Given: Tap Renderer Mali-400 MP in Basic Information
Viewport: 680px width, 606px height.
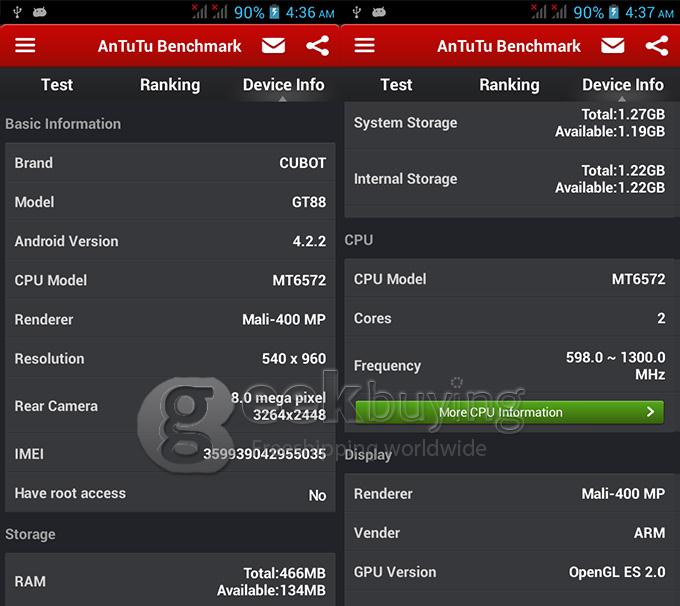Looking at the screenshot, I should (170, 319).
